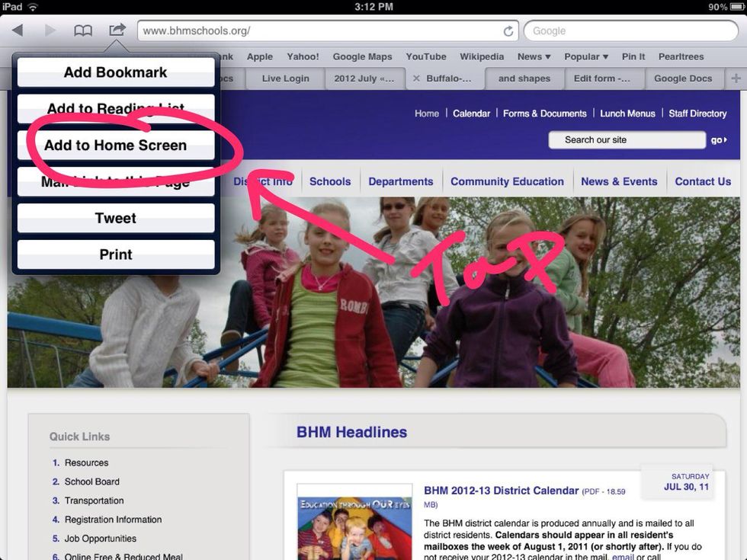Switch to the Google Docs tab
Image resolution: width=747 pixels, height=560 pixels.
(x=683, y=78)
